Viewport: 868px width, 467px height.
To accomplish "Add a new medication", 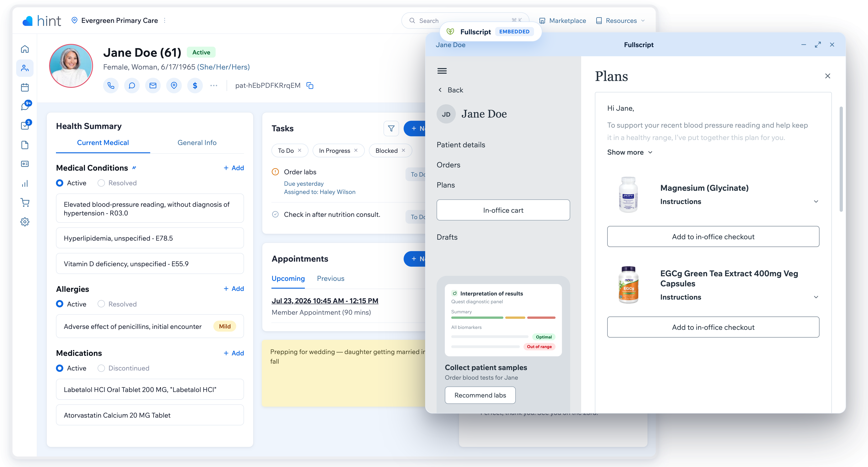I will (234, 353).
